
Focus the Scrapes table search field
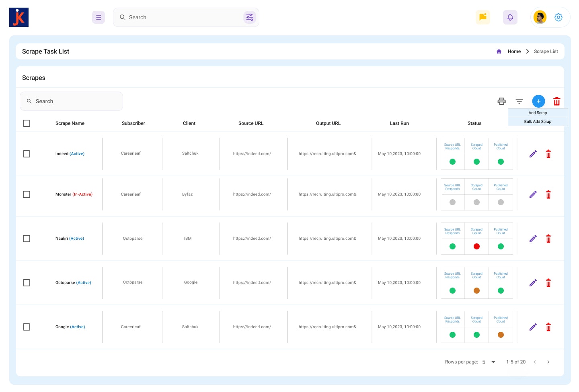click(x=71, y=101)
